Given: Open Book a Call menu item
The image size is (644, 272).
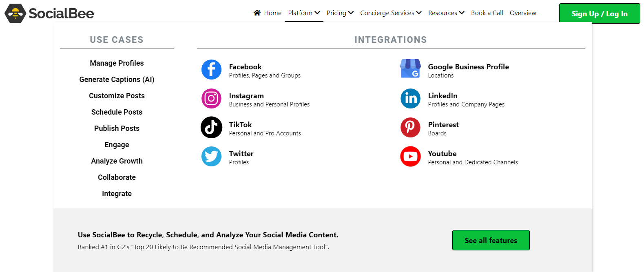Looking at the screenshot, I should tap(487, 13).
